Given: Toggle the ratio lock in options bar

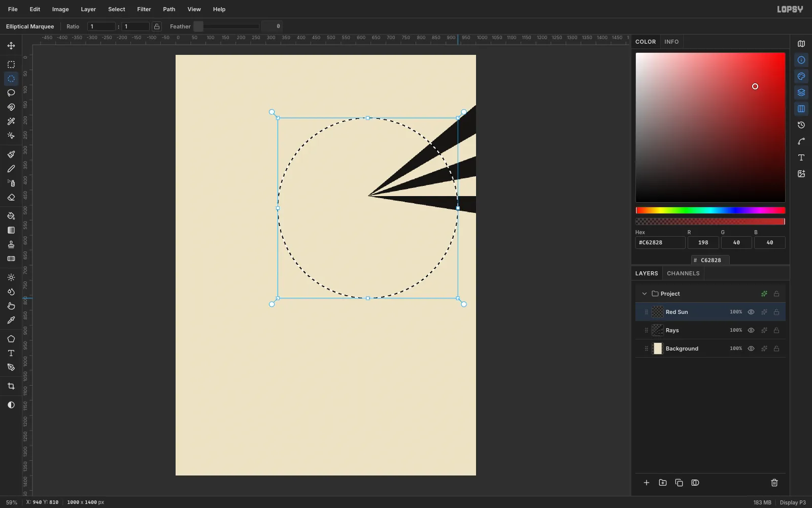Looking at the screenshot, I should point(157,26).
